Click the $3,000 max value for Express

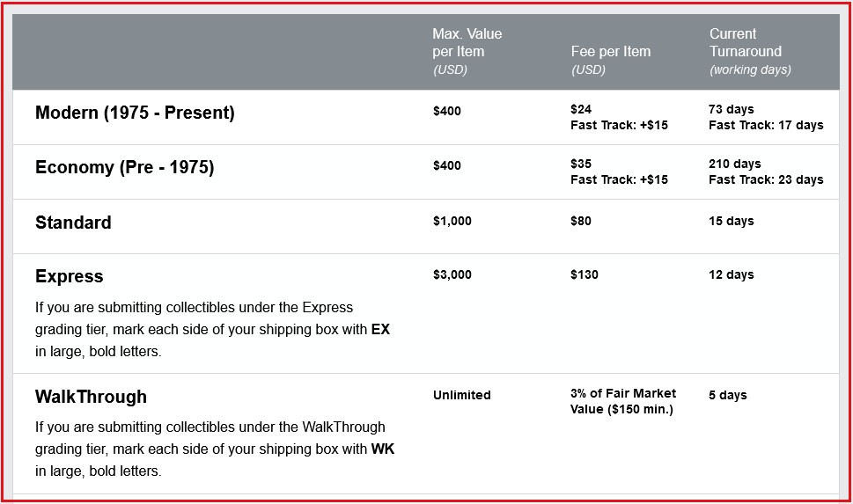452,274
